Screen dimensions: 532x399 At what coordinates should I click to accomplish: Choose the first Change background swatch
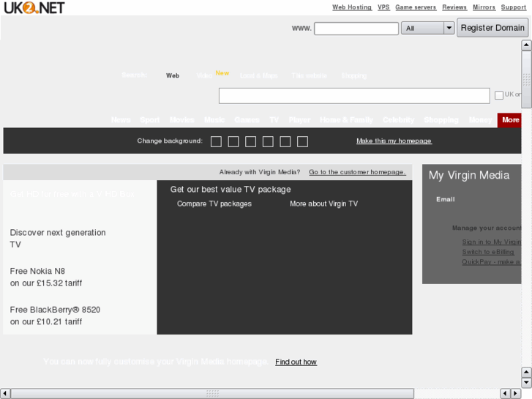[216, 141]
